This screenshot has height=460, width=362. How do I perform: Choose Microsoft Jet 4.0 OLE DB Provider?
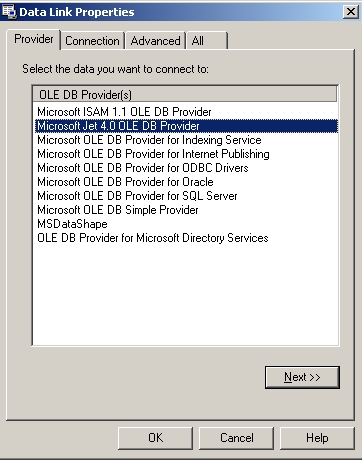point(186,126)
